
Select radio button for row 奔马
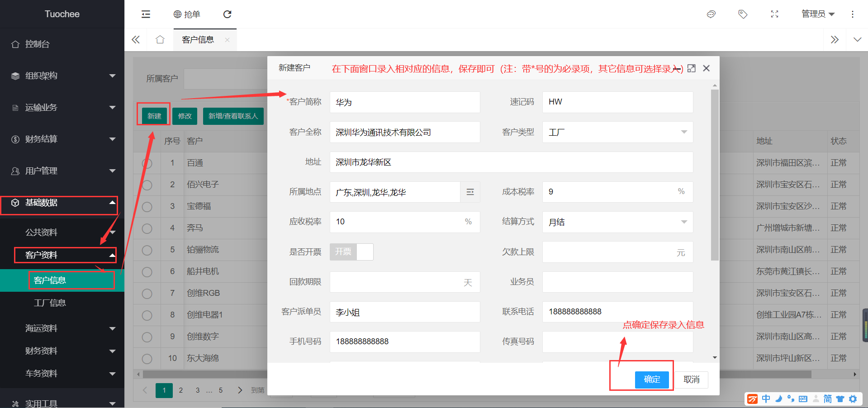(x=147, y=228)
